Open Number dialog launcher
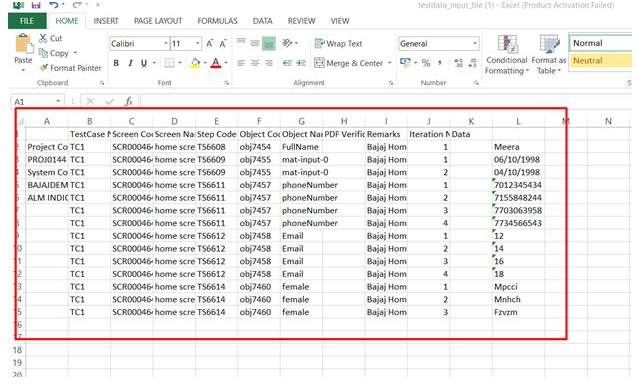637x388 pixels. pos(476,83)
